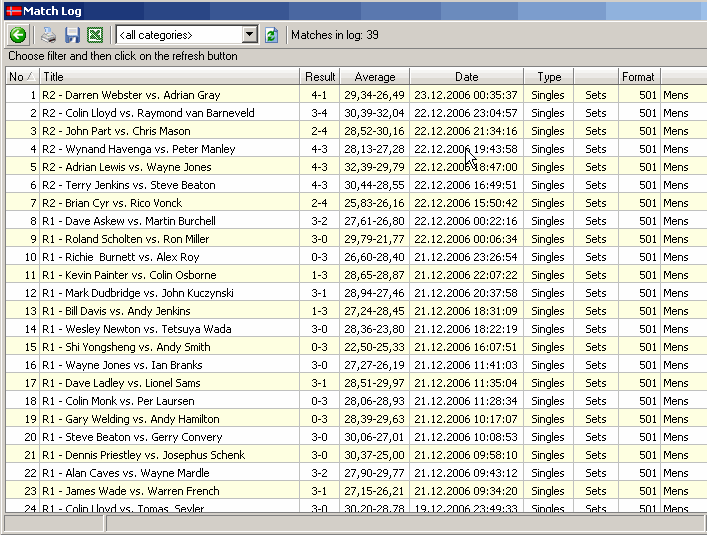Click the green back arrow icon

[x=18, y=35]
